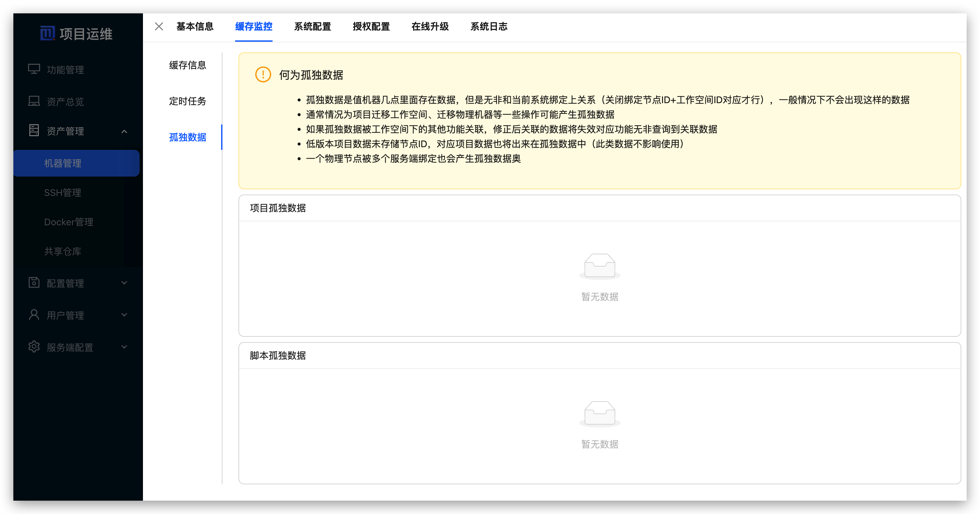Go to Docker管理
This screenshot has height=514, width=980.
(x=68, y=222)
